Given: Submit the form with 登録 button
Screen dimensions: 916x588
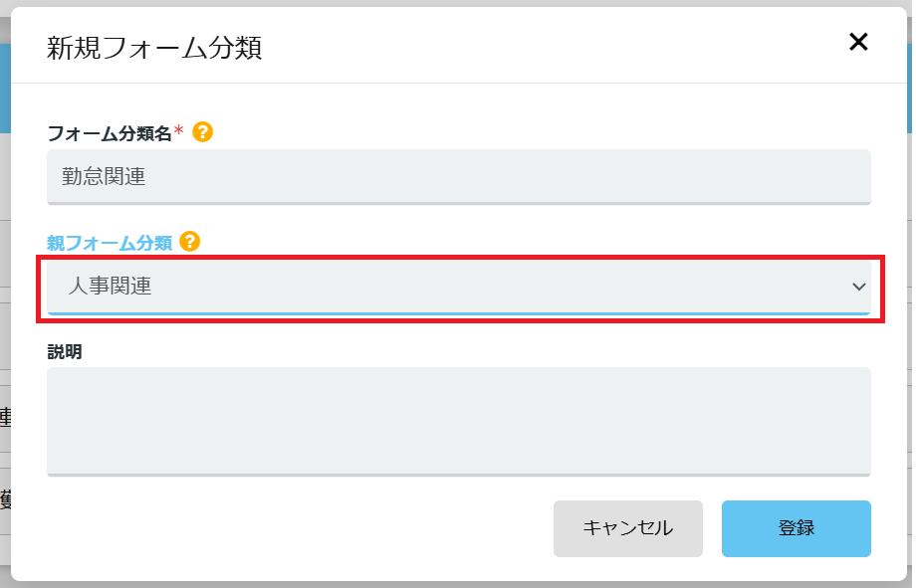Looking at the screenshot, I should click(x=797, y=528).
